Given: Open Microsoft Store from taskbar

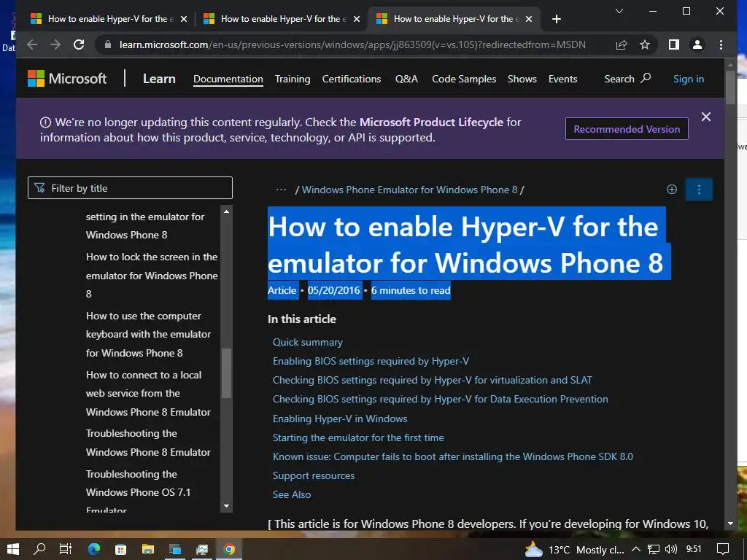Looking at the screenshot, I should tap(120, 550).
